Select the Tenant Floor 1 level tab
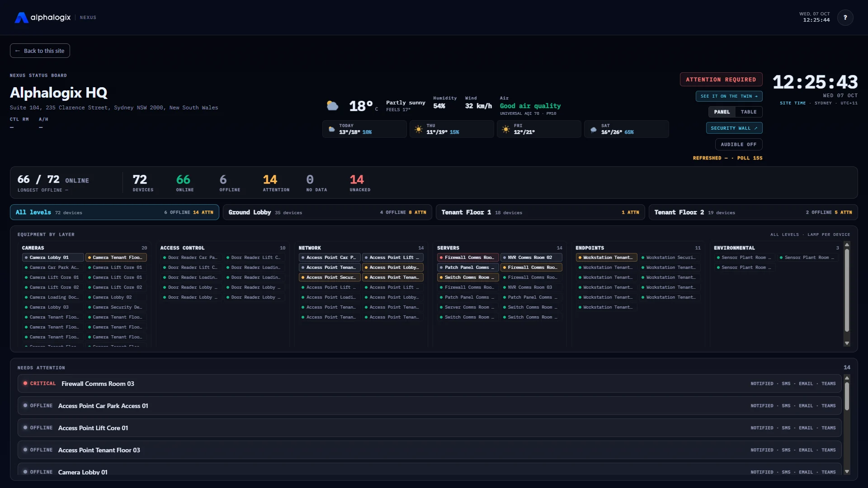 click(540, 212)
